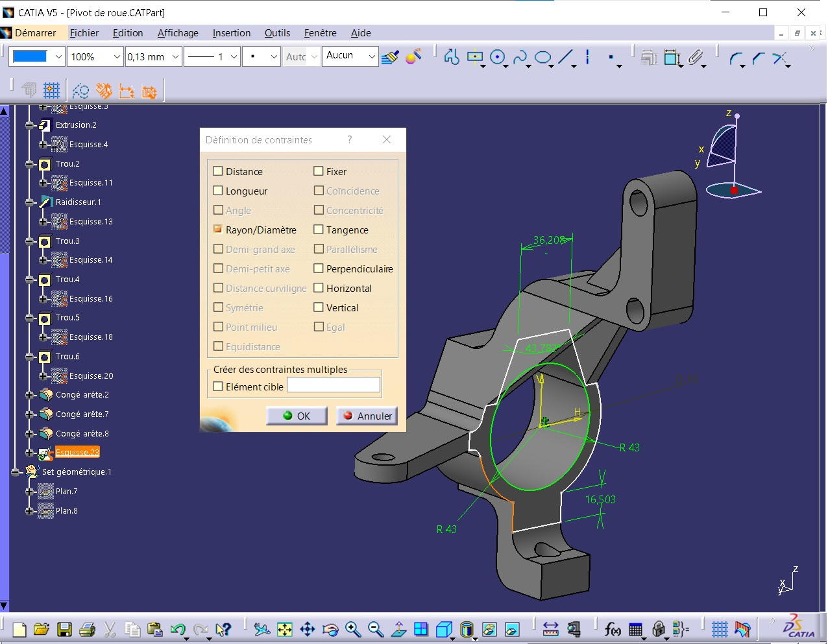The image size is (828, 644).
Task: Open the Démarrer menu
Action: (35, 33)
